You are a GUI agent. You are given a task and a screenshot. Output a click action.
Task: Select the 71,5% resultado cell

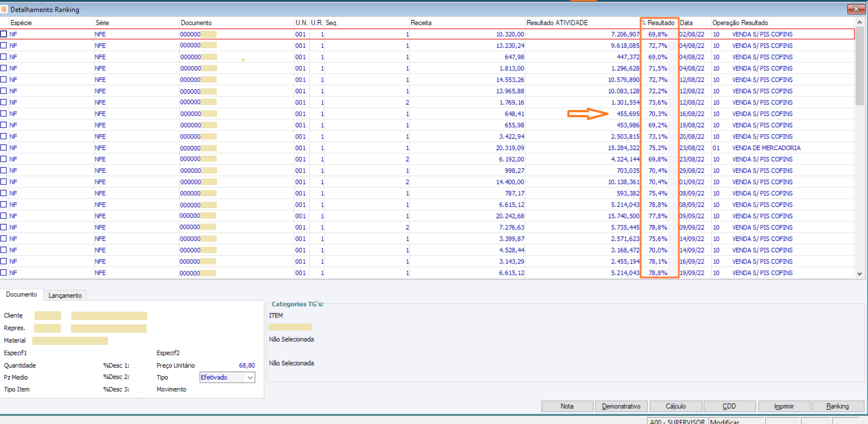click(658, 68)
